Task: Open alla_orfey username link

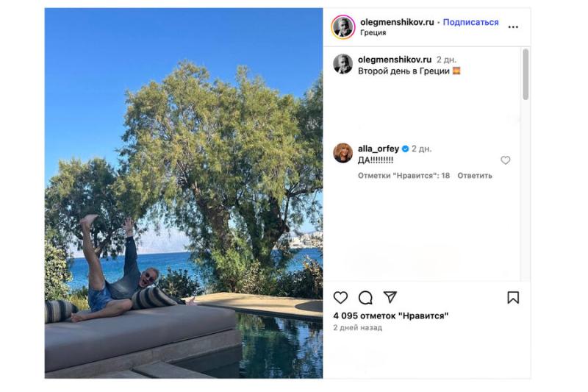Action: [x=379, y=149]
